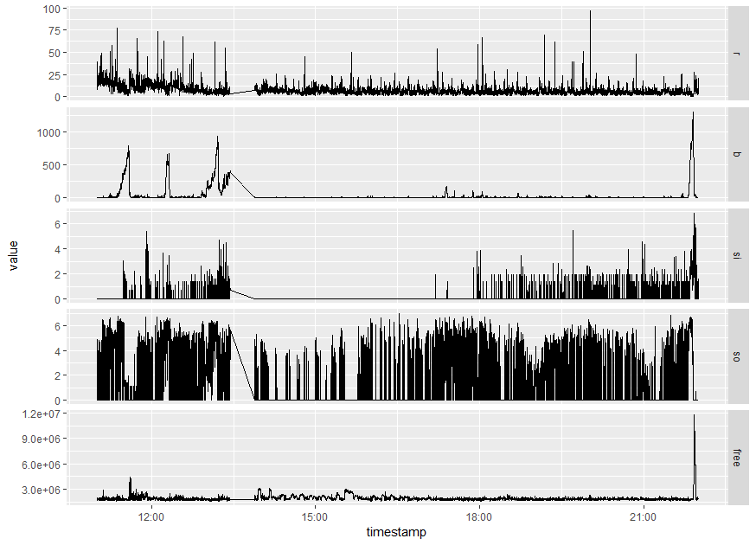Click the "1.2e+07" tick on free panel
Viewport: 756px width, 545px height.
click(43, 414)
